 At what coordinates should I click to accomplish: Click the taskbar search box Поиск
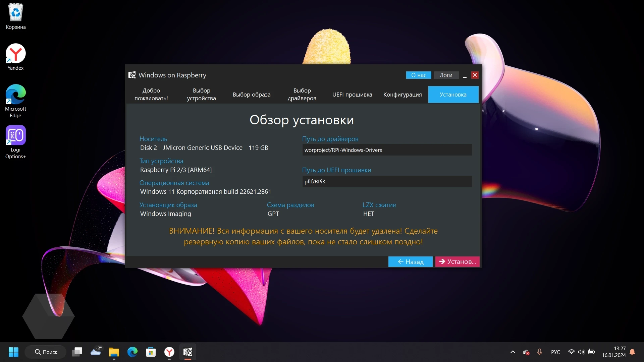(x=46, y=352)
